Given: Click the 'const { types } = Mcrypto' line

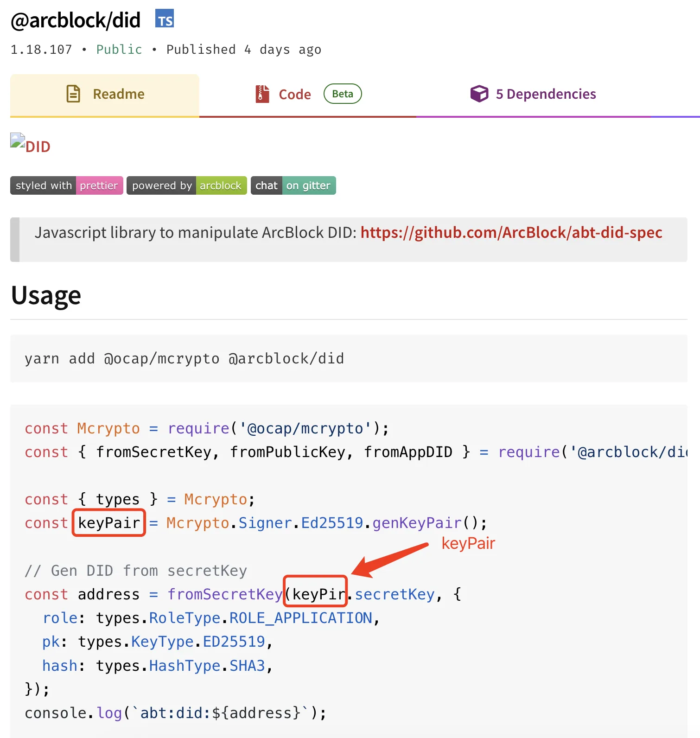Looking at the screenshot, I should pos(140,499).
